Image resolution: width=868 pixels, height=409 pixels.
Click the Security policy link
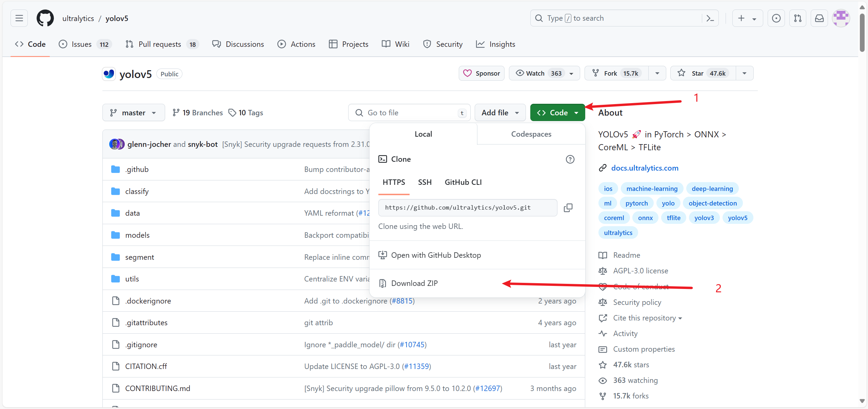coord(637,303)
